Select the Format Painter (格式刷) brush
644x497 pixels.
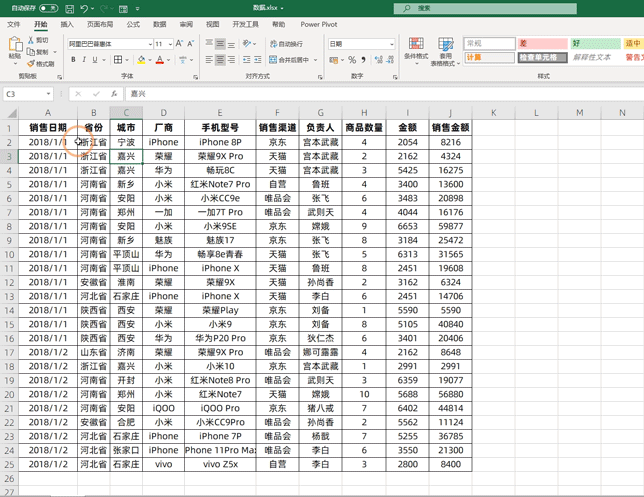[x=31, y=63]
